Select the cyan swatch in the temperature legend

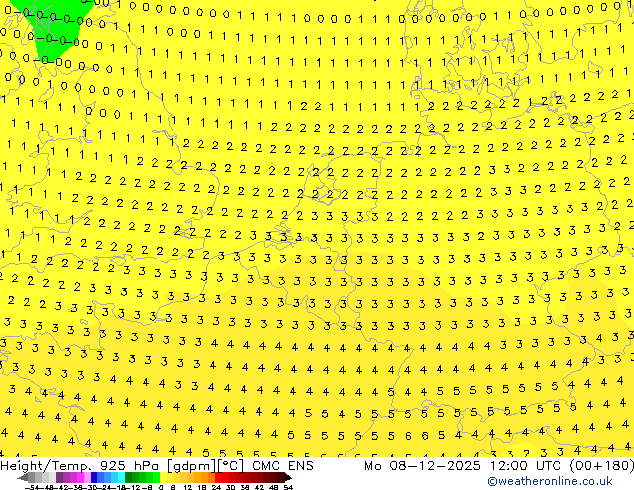click(x=121, y=478)
